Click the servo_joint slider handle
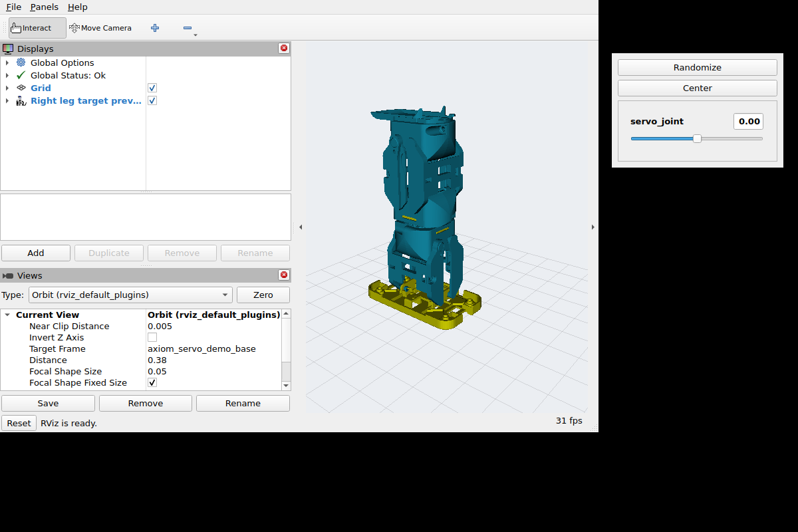Screen dimensions: 798x532 click(697, 138)
